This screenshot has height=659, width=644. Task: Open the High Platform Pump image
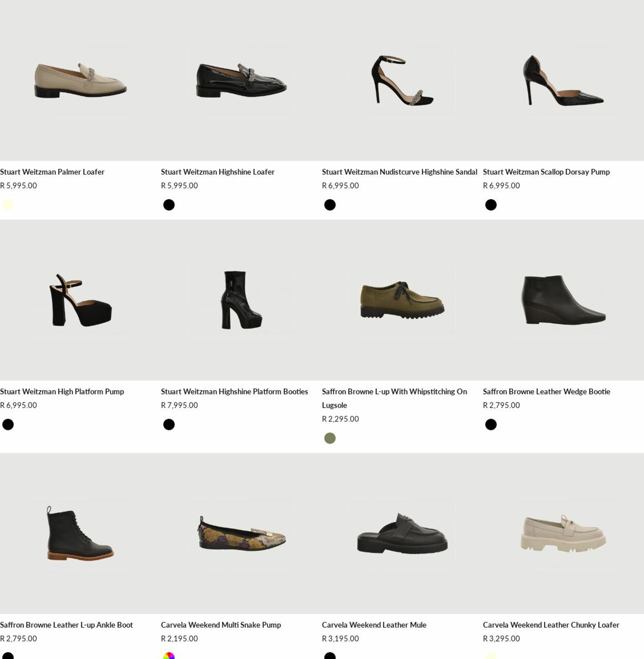(80, 300)
